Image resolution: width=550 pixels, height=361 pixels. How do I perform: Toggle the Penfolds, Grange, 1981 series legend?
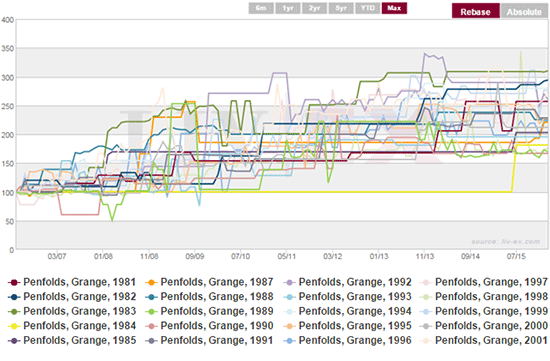point(72,282)
